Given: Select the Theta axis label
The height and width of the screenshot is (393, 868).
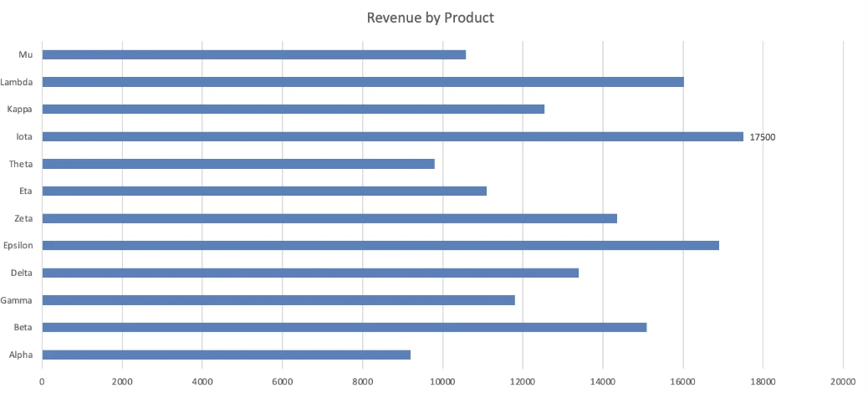Looking at the screenshot, I should (x=22, y=164).
